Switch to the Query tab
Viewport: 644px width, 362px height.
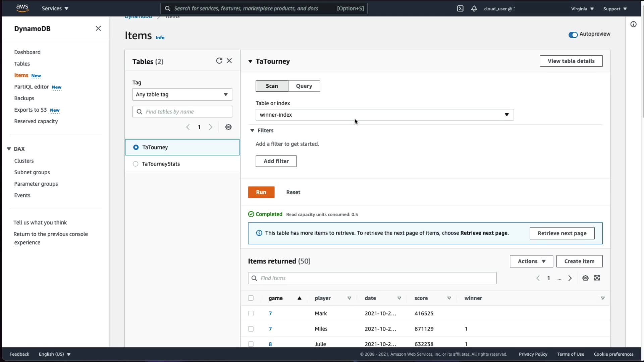coord(304,86)
